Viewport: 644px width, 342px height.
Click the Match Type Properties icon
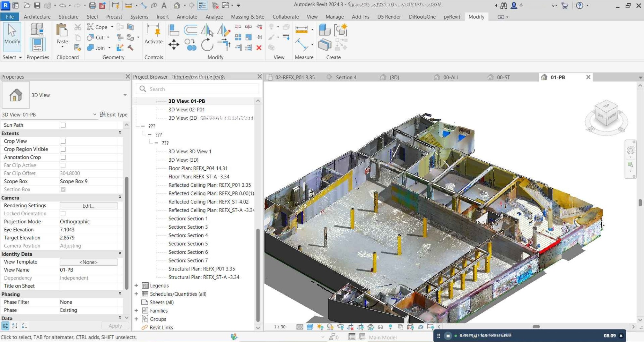77,47
